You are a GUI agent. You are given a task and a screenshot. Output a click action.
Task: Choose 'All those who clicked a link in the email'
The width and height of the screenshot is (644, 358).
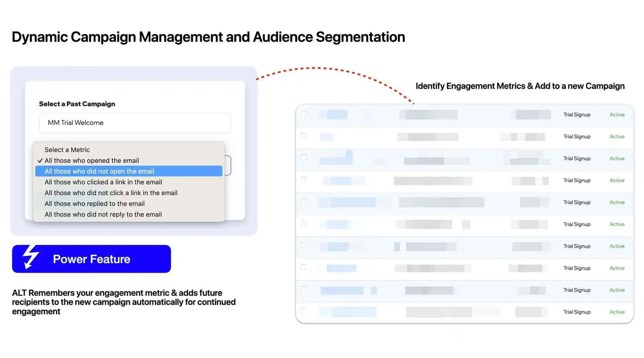pyautogui.click(x=103, y=182)
